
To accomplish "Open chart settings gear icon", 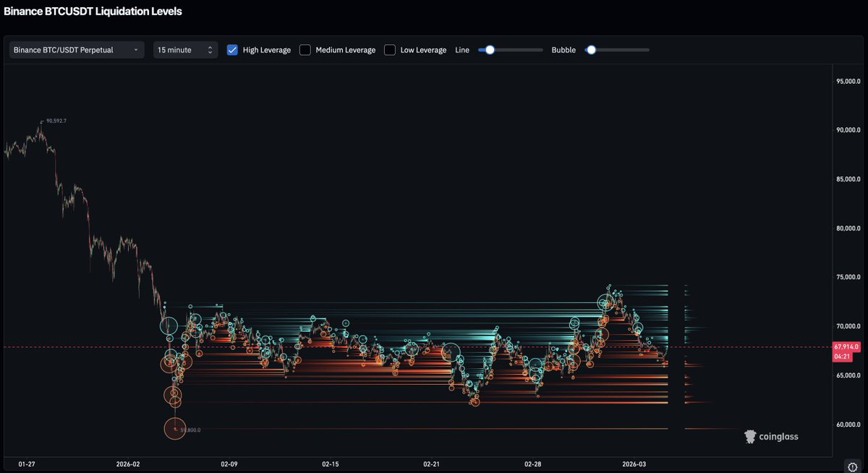I will pos(852,466).
